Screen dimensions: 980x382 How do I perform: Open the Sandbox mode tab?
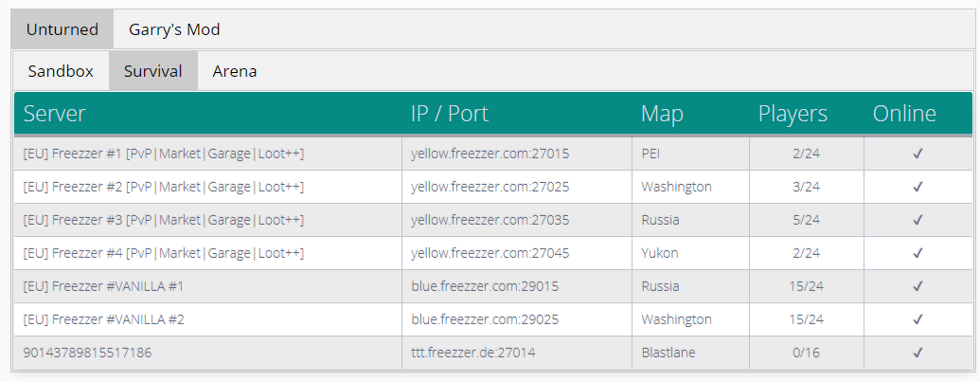pyautogui.click(x=61, y=71)
